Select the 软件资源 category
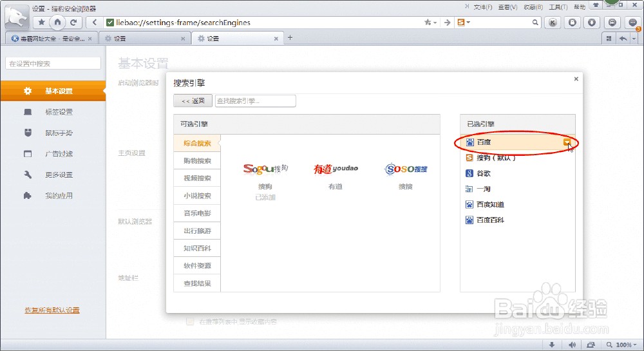This screenshot has height=351, width=644. click(x=197, y=265)
